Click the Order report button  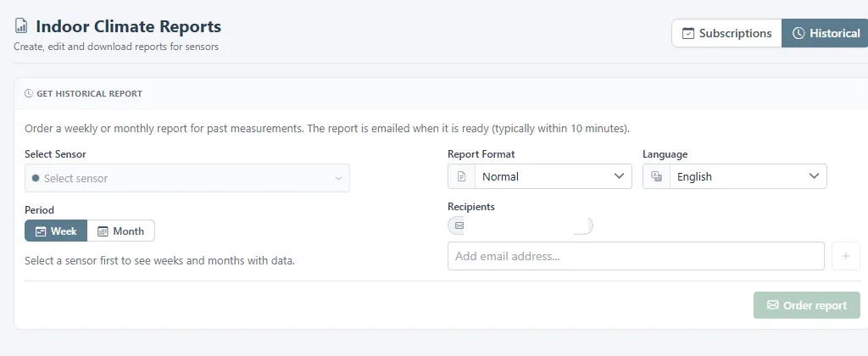807,305
